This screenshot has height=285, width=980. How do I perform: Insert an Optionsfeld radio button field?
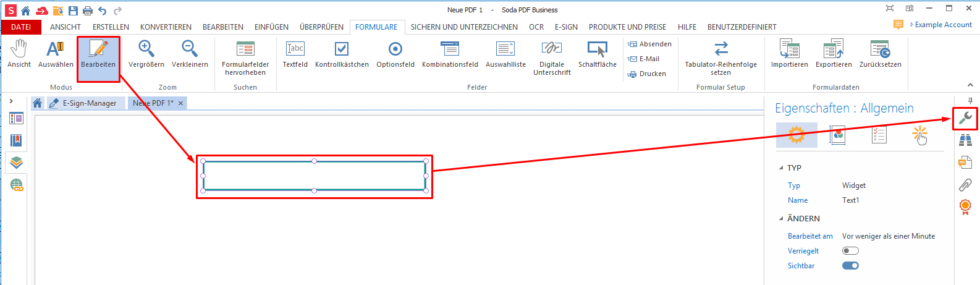pos(395,54)
